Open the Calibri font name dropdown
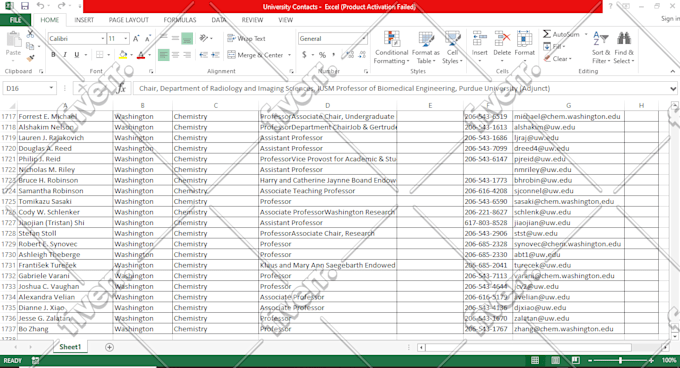The image size is (680, 368). coord(103,39)
